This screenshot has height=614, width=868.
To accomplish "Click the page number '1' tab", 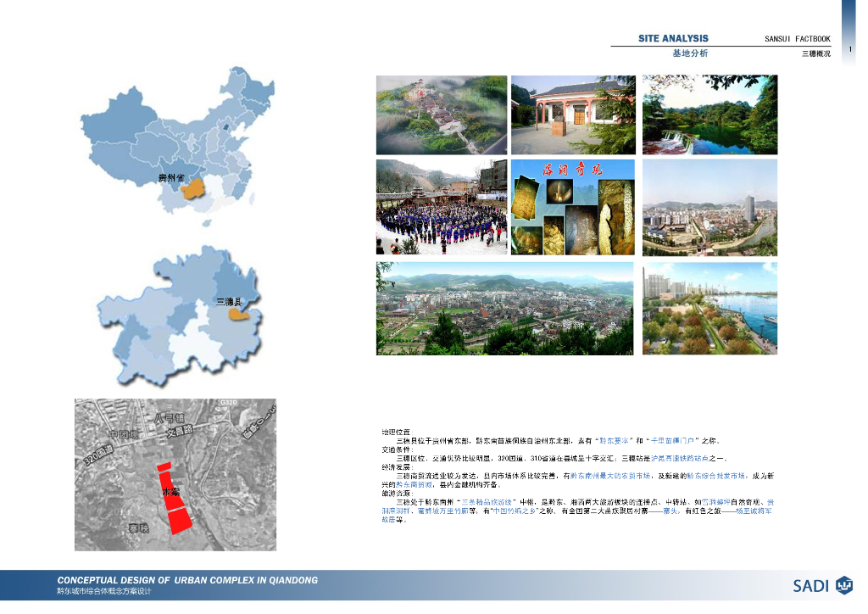I will (849, 49).
